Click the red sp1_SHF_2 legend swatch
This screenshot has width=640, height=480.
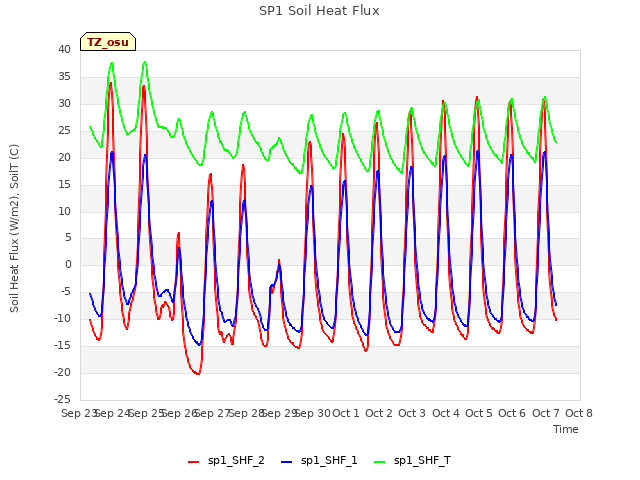pyautogui.click(x=193, y=462)
